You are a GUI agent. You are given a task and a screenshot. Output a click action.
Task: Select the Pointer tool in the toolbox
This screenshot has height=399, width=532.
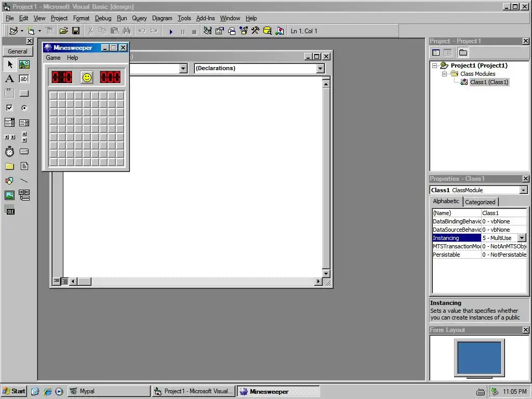pos(10,64)
